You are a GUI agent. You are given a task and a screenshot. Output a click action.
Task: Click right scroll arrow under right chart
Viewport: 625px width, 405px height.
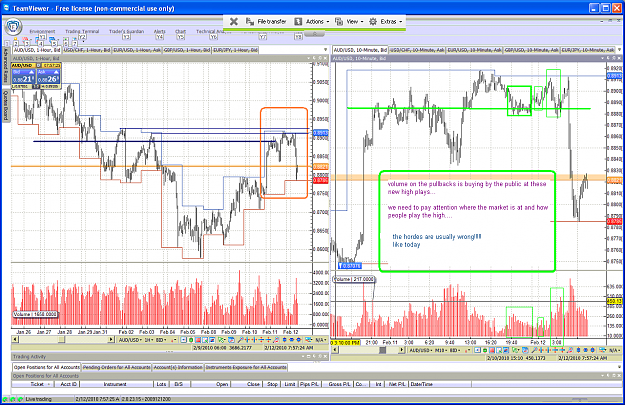pos(402,350)
